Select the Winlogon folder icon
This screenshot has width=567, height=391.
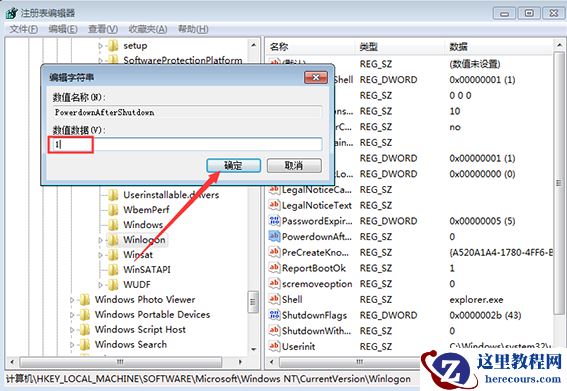[x=113, y=240]
